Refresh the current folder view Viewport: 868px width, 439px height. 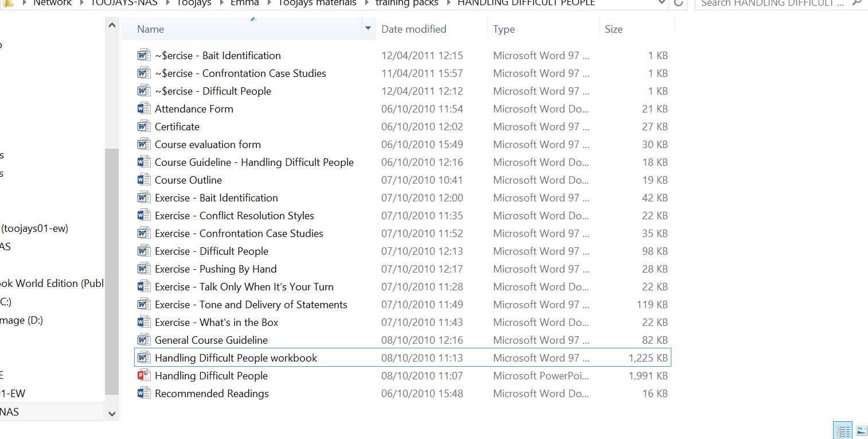pyautogui.click(x=678, y=3)
